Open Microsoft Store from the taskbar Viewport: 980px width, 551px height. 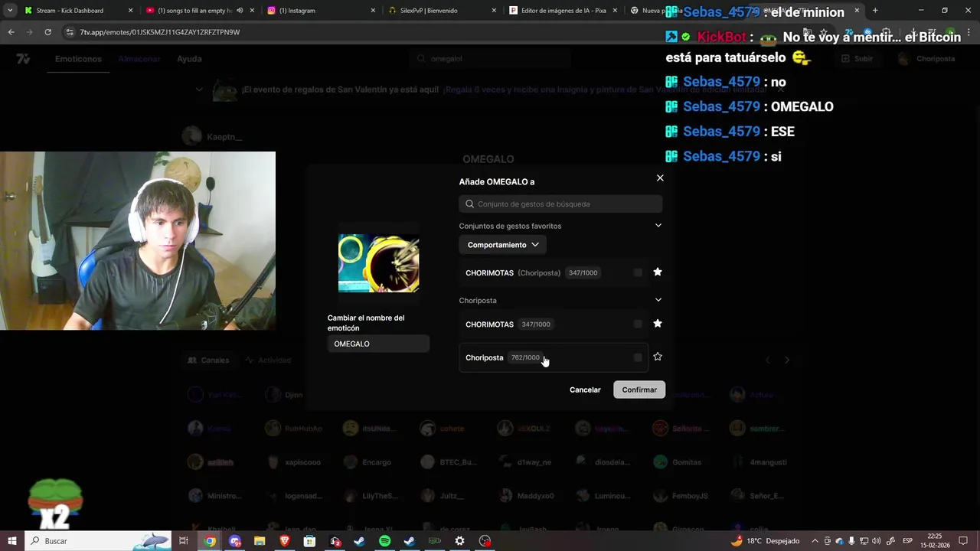click(x=309, y=541)
